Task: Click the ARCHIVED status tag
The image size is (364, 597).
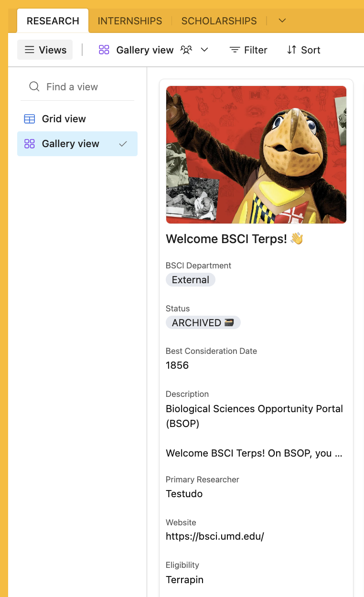Action: pyautogui.click(x=203, y=323)
